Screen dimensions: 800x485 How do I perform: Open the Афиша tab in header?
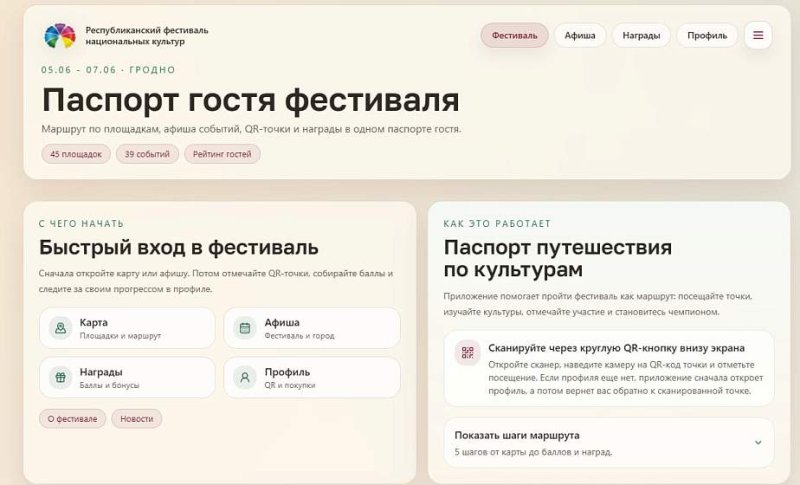coord(580,35)
